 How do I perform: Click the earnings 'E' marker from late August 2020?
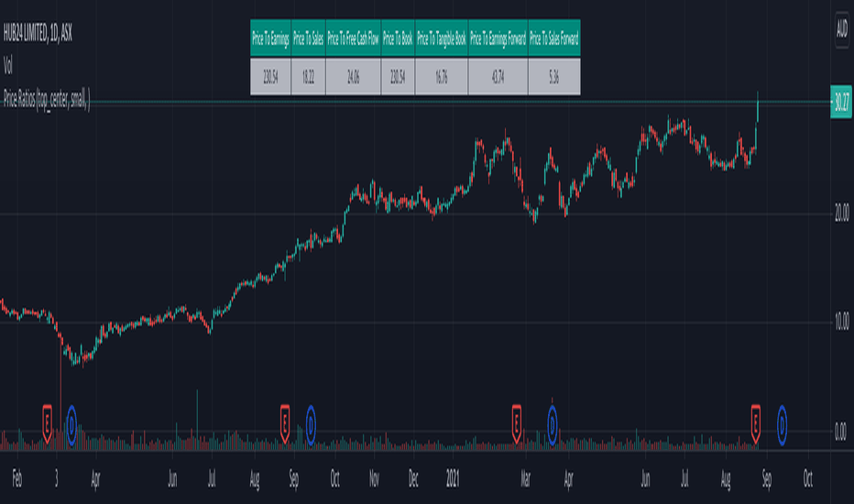point(285,423)
